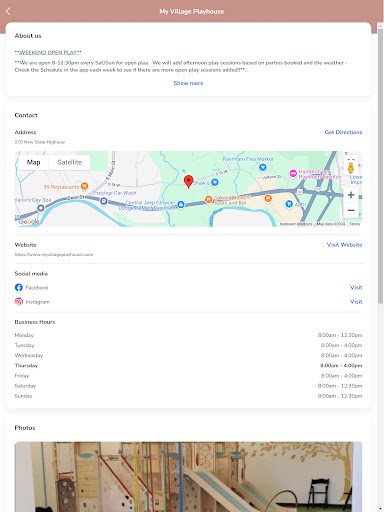Click the Instagram label text
Screen dimensions: 384x512
pos(37,302)
